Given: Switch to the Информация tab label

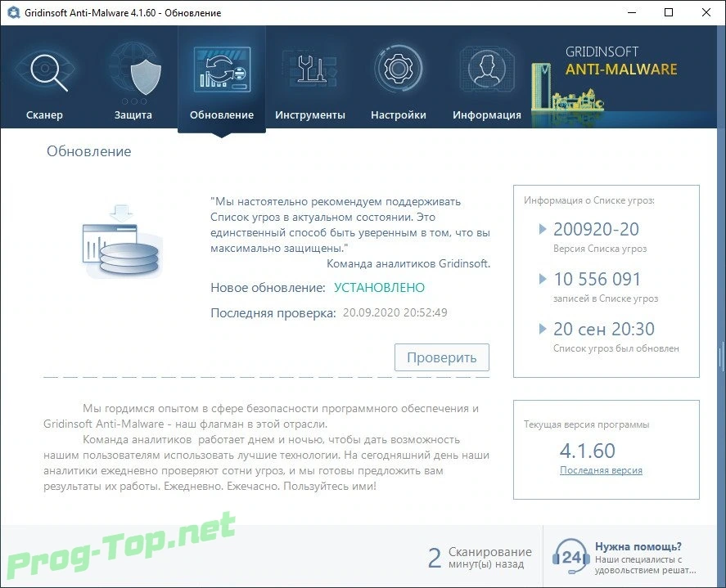Looking at the screenshot, I should coord(487,114).
